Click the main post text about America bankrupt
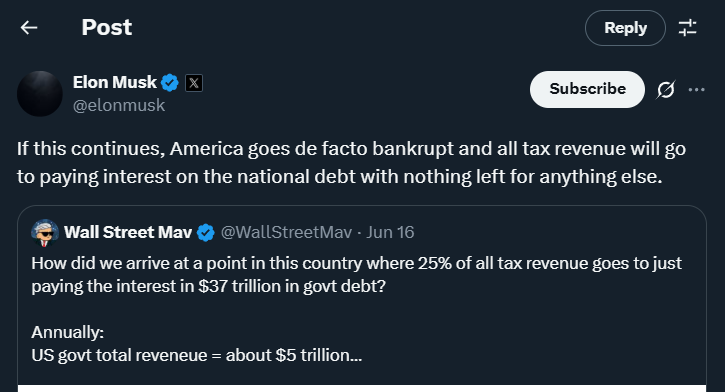The image size is (725, 392). click(351, 163)
